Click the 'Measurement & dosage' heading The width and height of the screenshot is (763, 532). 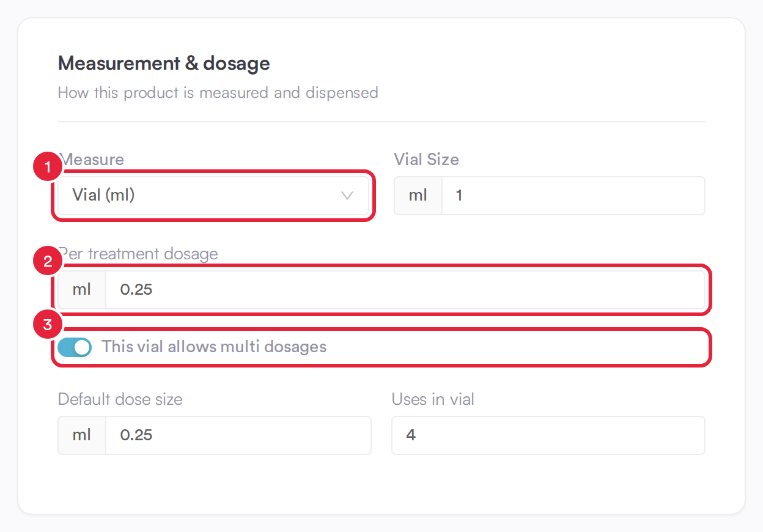click(x=164, y=64)
